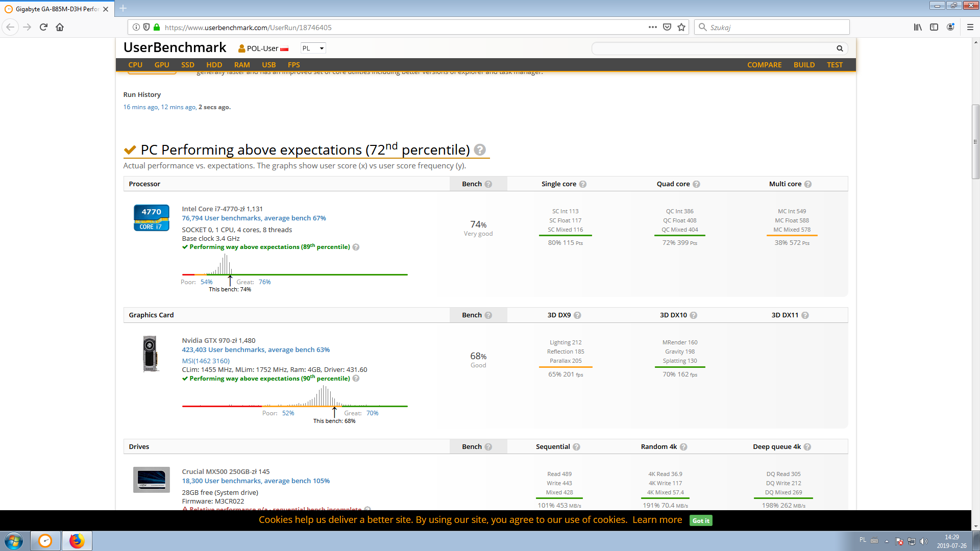Open help icon next to Random 4k
The image size is (980, 551).
tap(683, 447)
